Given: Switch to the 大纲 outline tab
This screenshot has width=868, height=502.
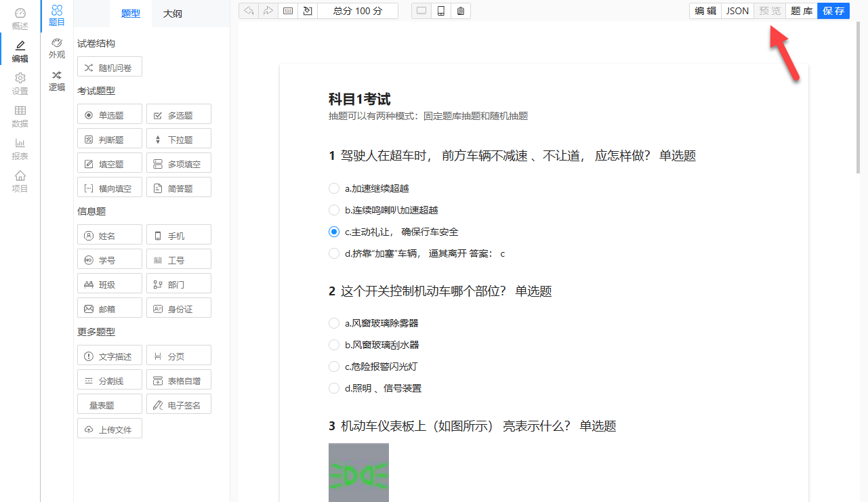Looking at the screenshot, I should [x=172, y=14].
